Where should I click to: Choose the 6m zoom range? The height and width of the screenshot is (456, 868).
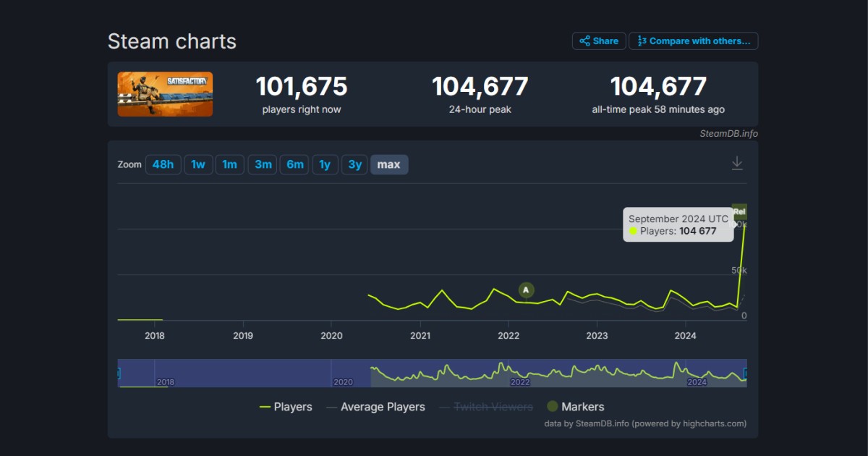click(x=295, y=164)
